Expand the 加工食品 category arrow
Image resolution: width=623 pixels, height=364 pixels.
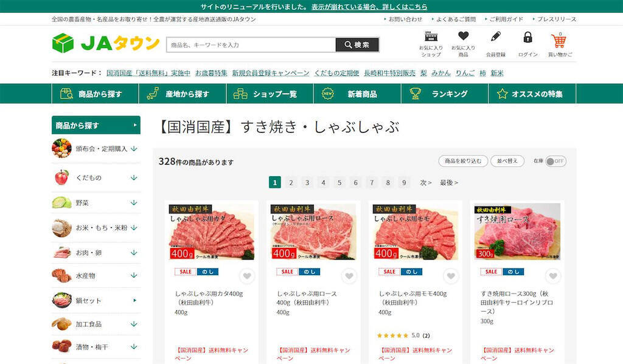click(x=134, y=325)
